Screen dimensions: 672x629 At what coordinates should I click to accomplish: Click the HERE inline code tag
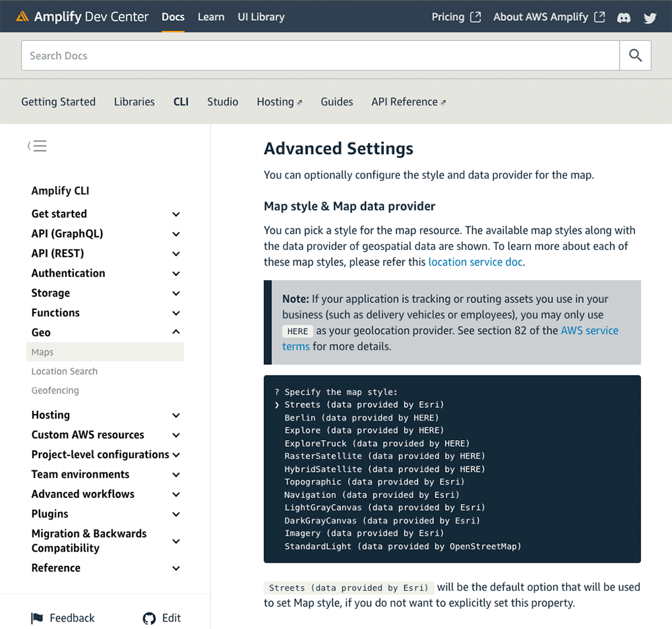[298, 331]
